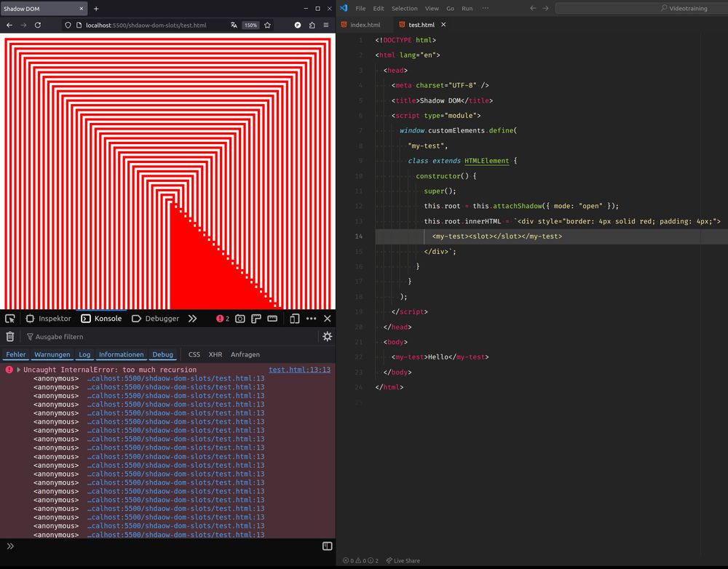The height and width of the screenshot is (569, 728).
Task: Click the Videotraining command search box
Action: tap(641, 8)
